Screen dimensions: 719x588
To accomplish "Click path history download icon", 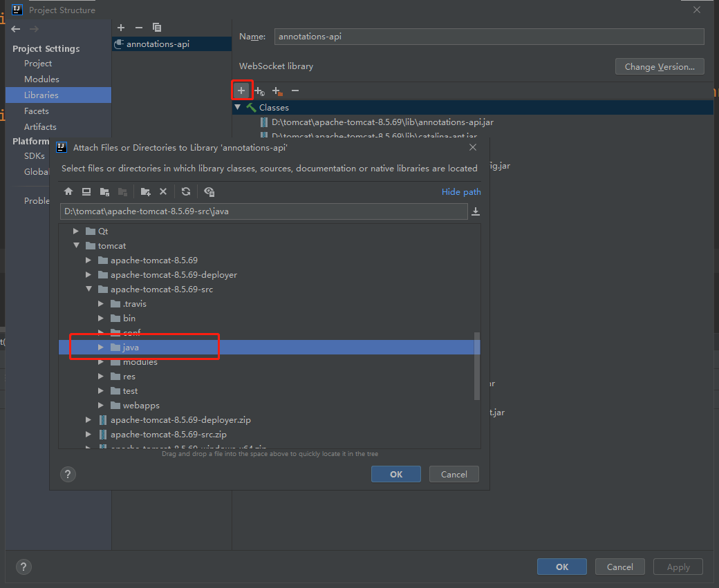I will (476, 211).
